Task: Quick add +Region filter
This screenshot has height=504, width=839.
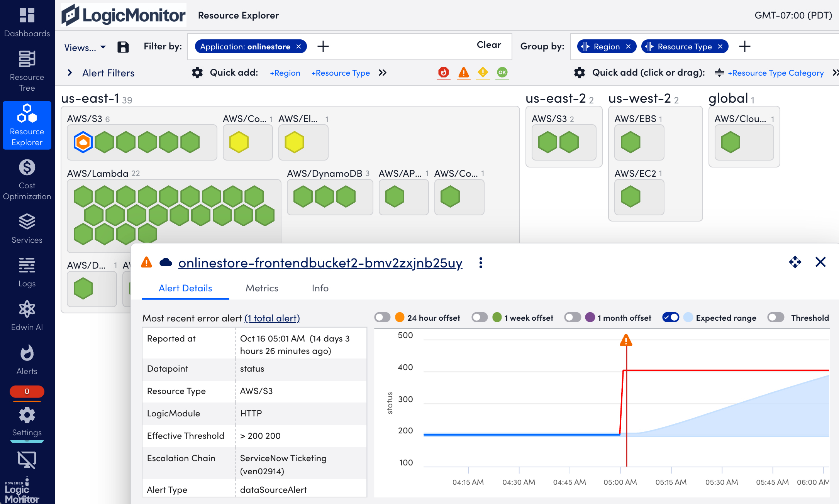Action: (x=285, y=73)
